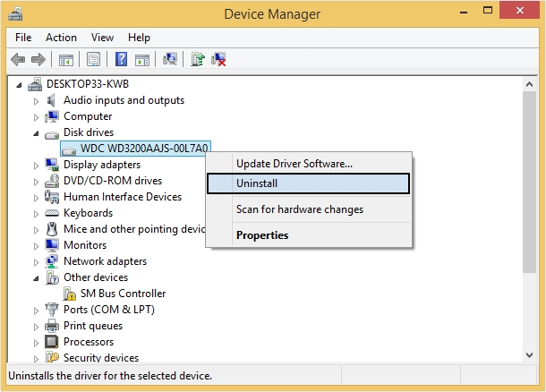Click the scrollbar up arrow
Viewport: 546px width, 392px height.
click(x=529, y=84)
